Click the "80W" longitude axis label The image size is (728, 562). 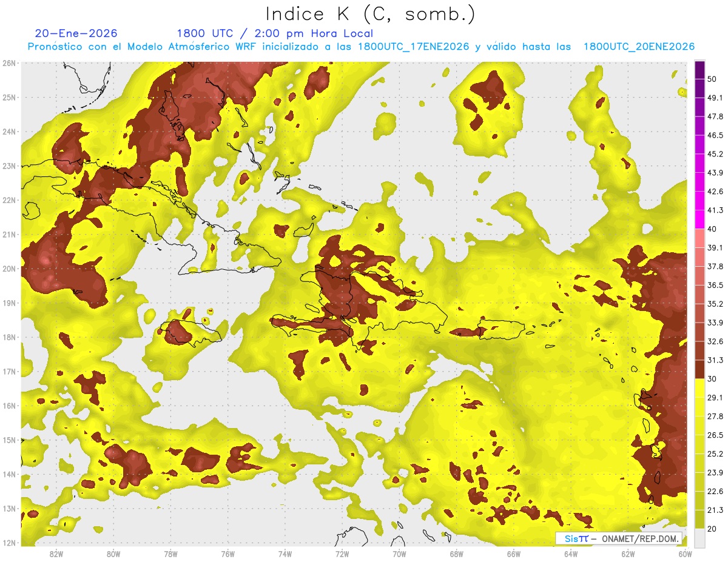coord(113,554)
